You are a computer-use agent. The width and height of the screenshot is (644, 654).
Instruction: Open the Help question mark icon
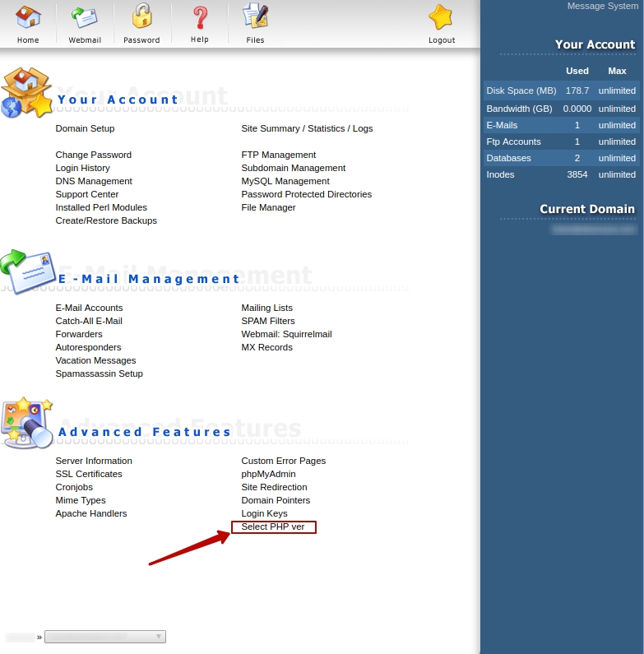(199, 18)
